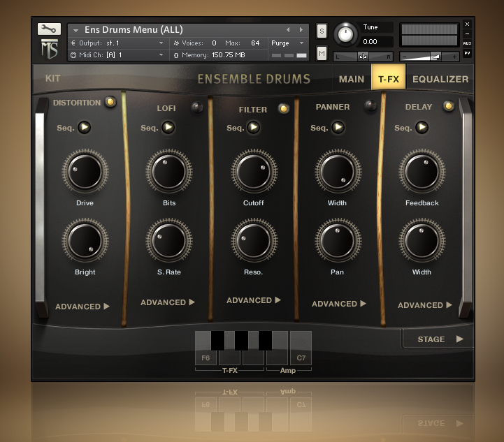Open instrument edit wrench icon

pyautogui.click(x=49, y=29)
